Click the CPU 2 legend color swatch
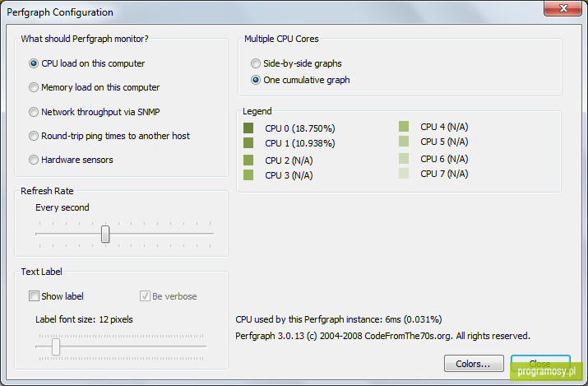 [248, 160]
